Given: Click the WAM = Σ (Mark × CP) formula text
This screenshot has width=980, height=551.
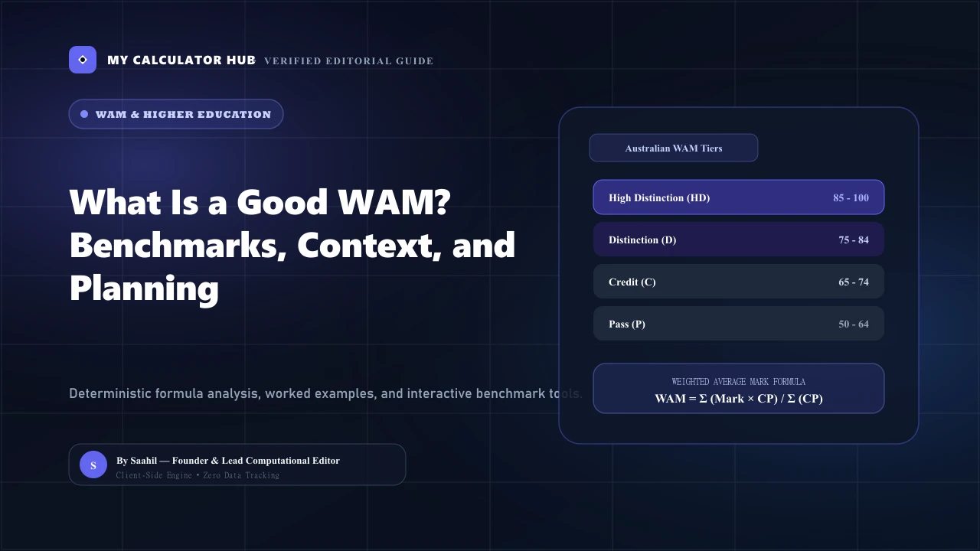Looking at the screenshot, I should click(739, 398).
